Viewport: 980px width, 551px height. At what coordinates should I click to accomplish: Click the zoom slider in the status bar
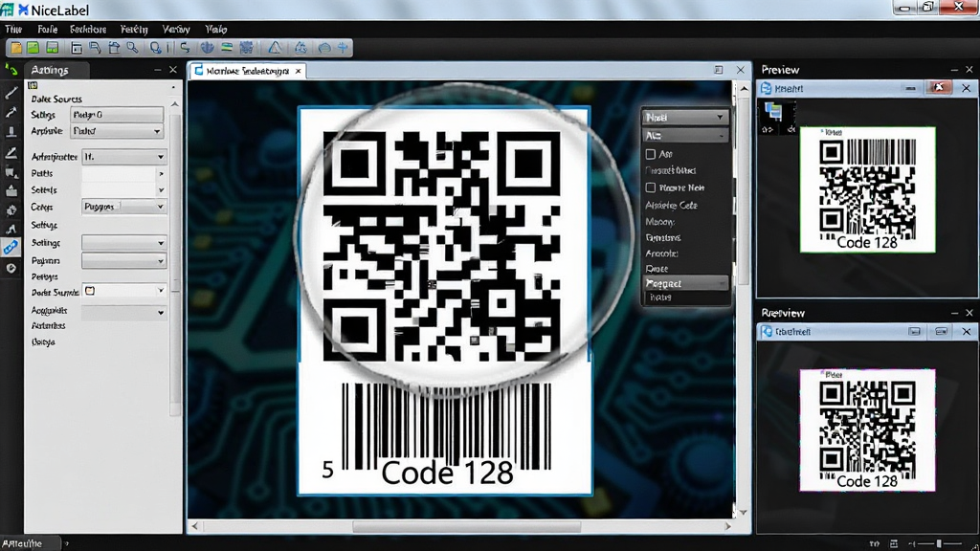coord(938,544)
